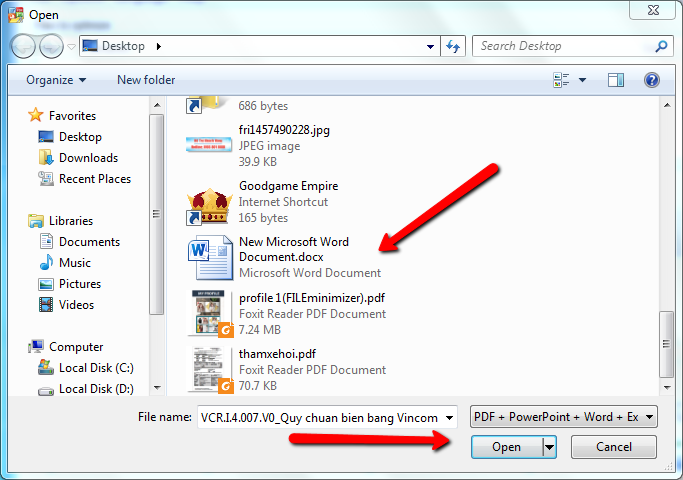This screenshot has width=683, height=480.
Task: Select profile 1(FILEminimizer).pdf thumbnail
Action: [x=210, y=313]
